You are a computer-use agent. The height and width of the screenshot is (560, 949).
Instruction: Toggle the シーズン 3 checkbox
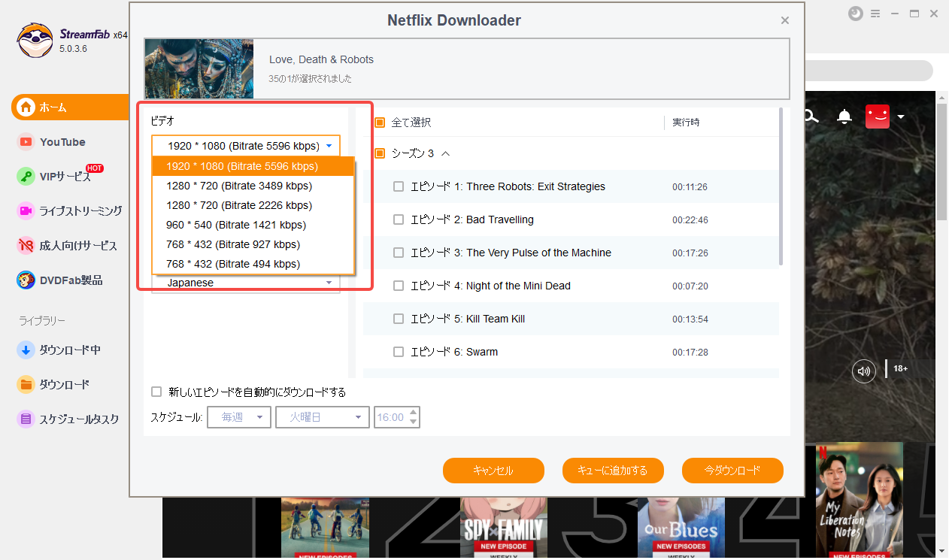tap(380, 153)
